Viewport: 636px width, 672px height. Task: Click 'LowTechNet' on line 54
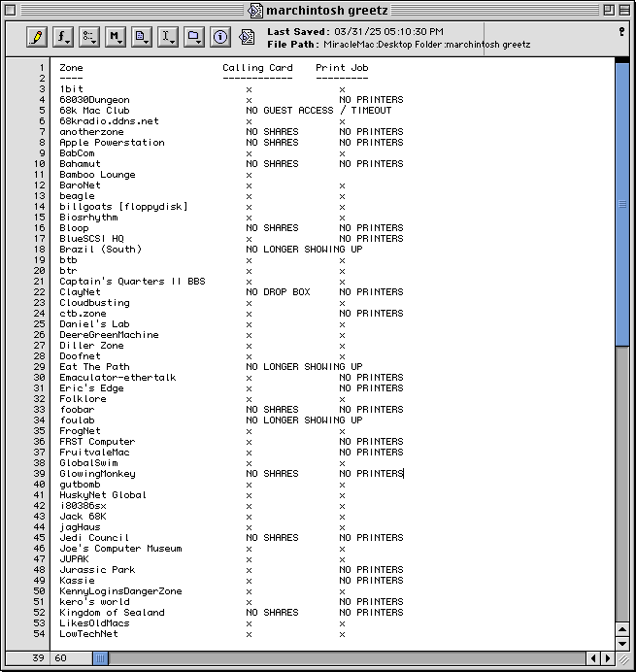click(88, 634)
